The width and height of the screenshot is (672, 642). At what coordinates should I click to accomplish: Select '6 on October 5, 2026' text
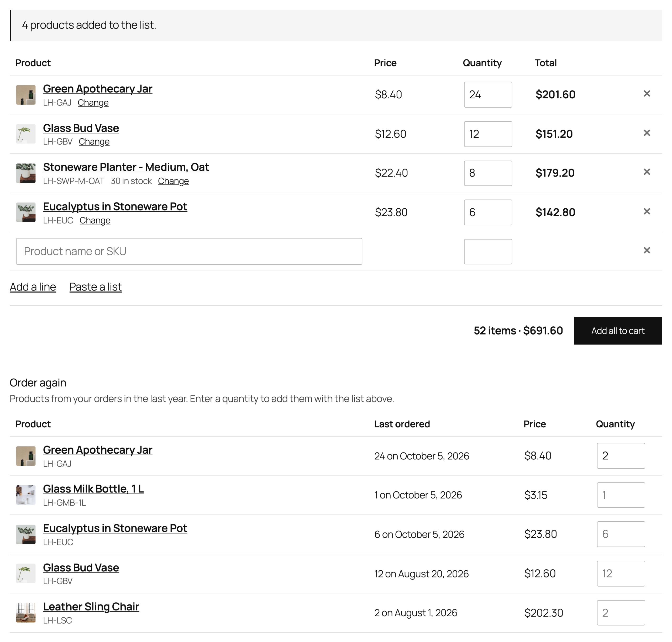pyautogui.click(x=419, y=534)
